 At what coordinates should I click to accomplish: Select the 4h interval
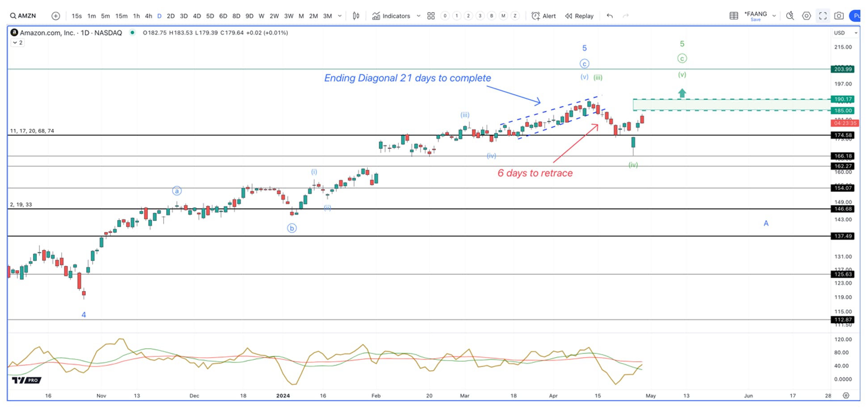pos(148,16)
